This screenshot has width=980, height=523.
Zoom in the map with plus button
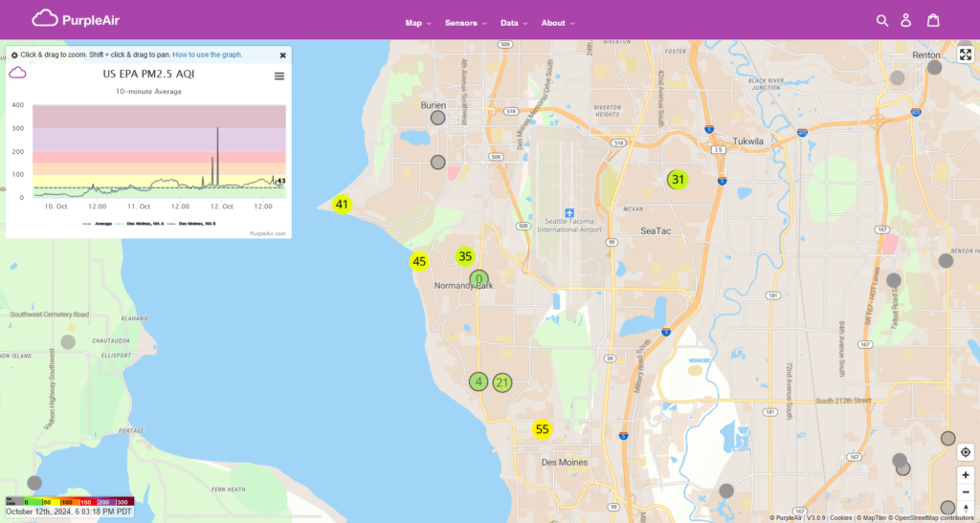[966, 475]
